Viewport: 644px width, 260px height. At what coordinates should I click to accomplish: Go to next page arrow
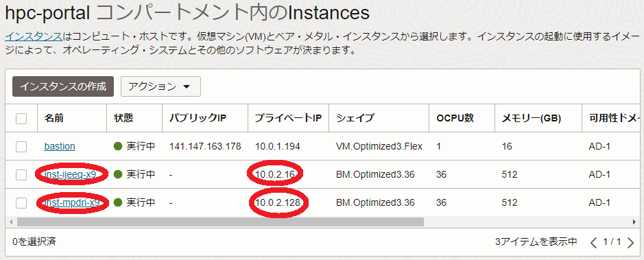(631, 242)
